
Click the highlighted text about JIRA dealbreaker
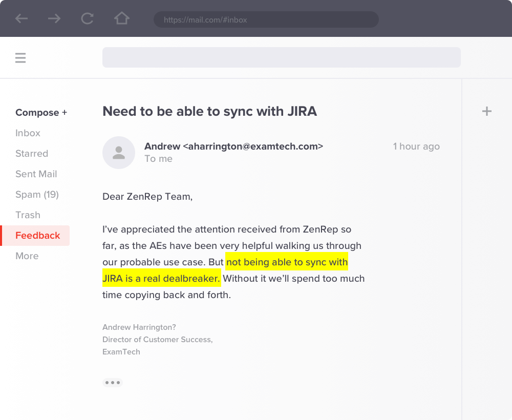225,270
